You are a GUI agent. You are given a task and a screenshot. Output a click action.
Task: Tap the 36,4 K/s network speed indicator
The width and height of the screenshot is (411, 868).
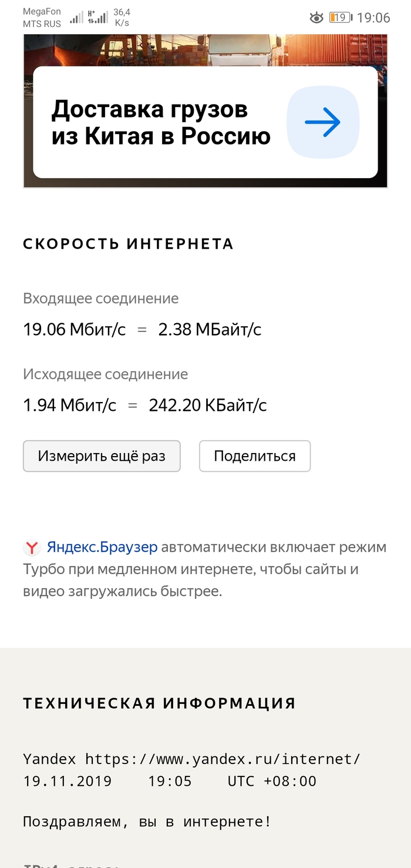tap(122, 18)
